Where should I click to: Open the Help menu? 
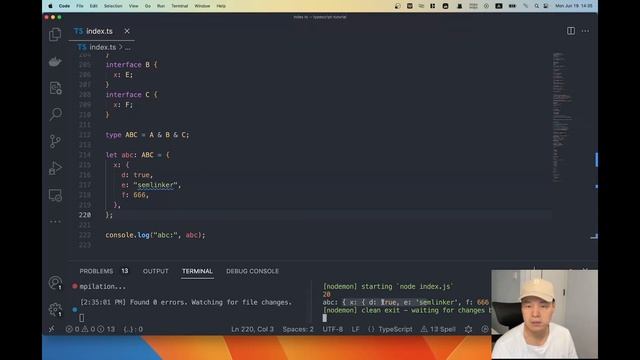click(x=221, y=6)
